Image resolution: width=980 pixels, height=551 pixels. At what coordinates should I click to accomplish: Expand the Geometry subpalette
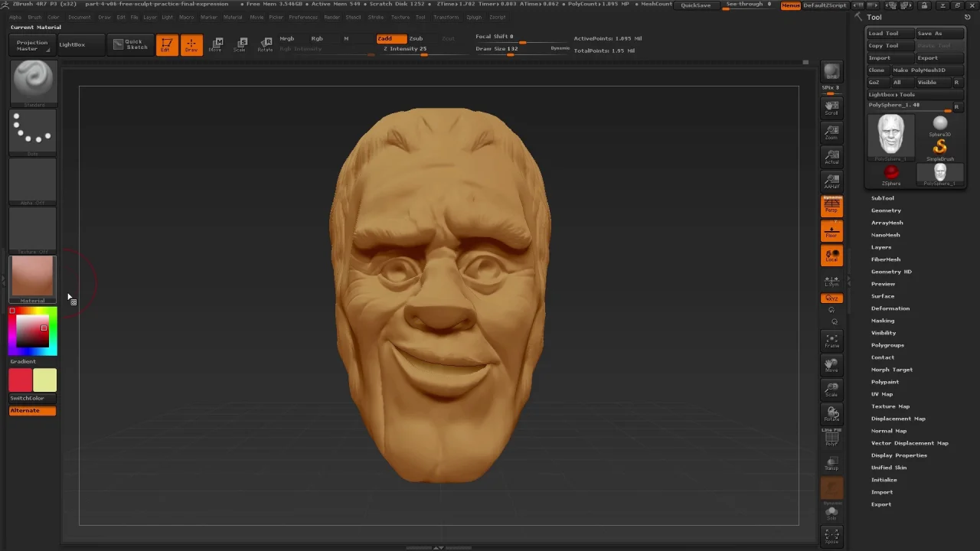point(886,210)
